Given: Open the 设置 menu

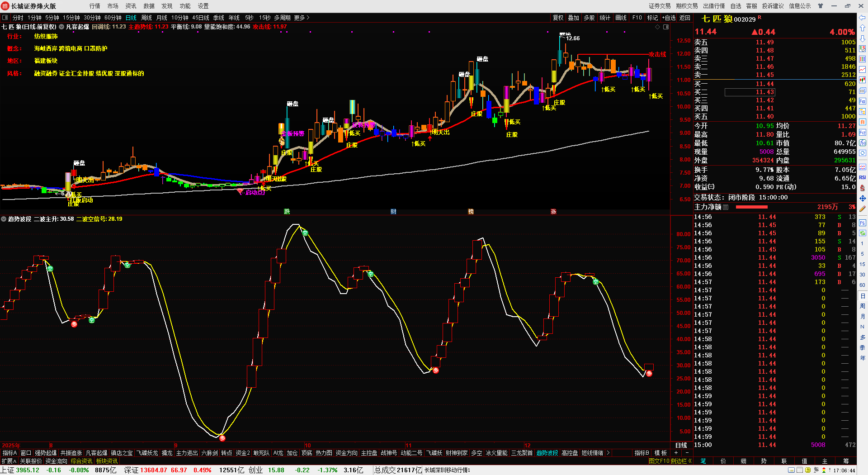Looking at the screenshot, I should point(203,6).
